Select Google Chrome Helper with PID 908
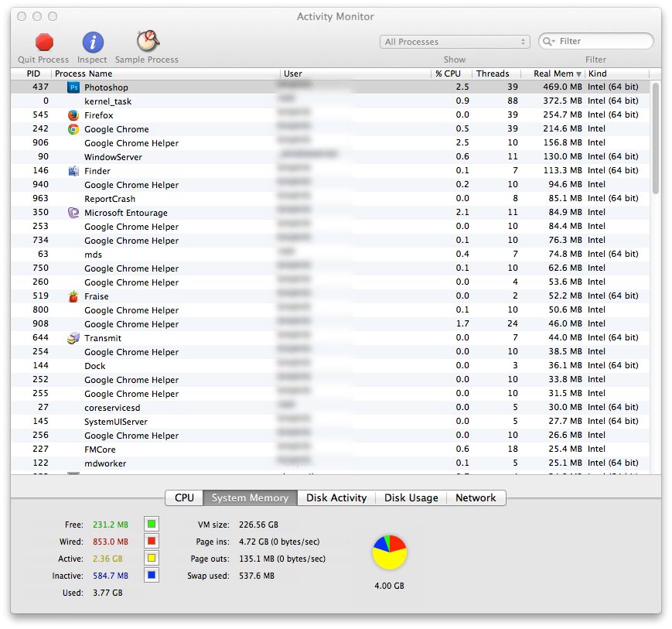The width and height of the screenshot is (672, 629). pos(330,324)
